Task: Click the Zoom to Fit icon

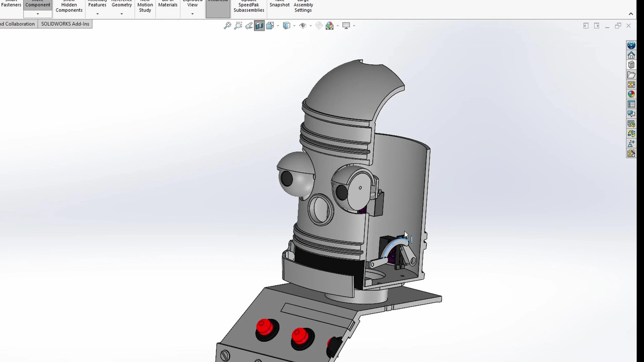Action: click(227, 26)
